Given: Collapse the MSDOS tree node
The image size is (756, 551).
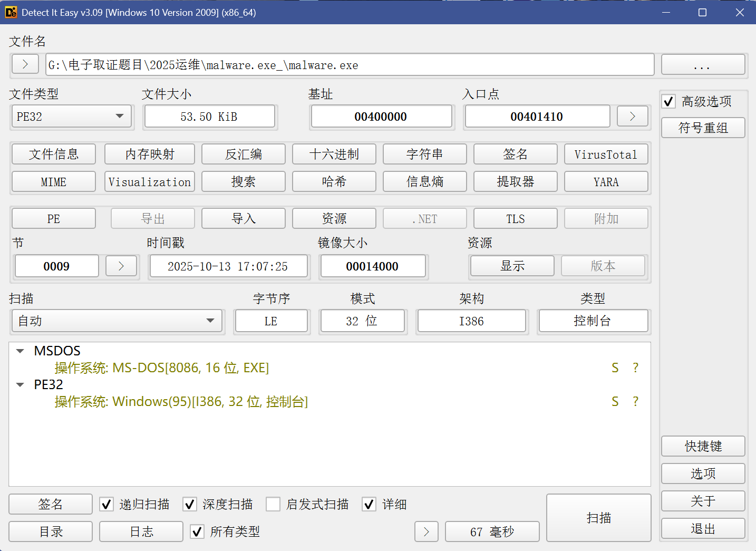Looking at the screenshot, I should click(20, 351).
